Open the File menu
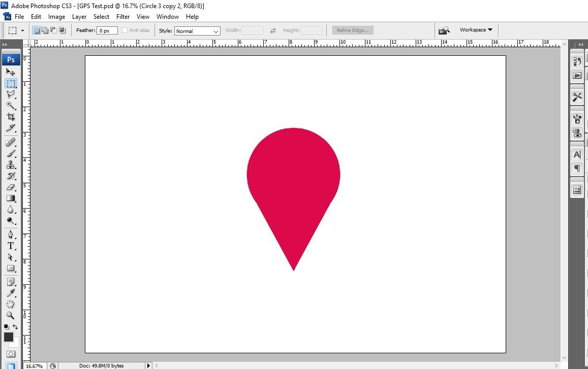Image resolution: width=588 pixels, height=369 pixels. 19,16
